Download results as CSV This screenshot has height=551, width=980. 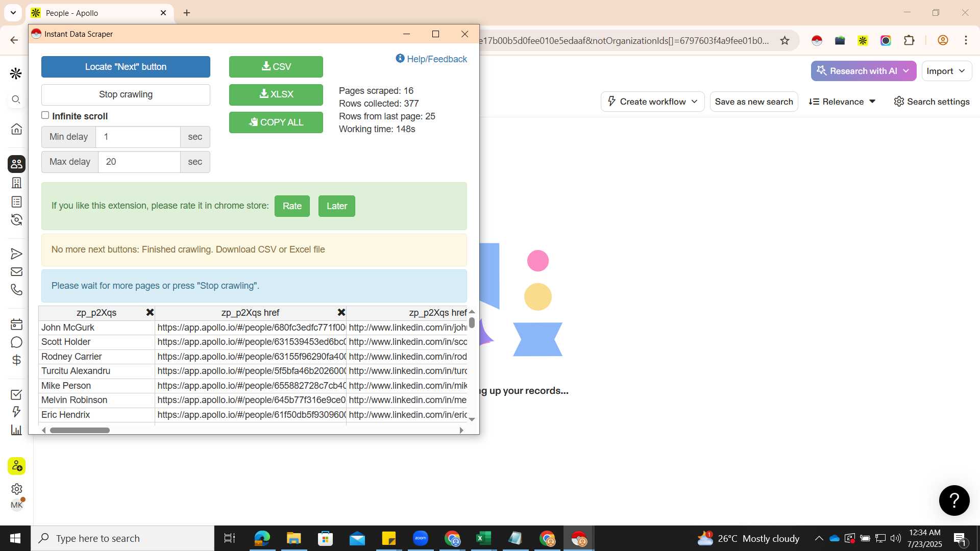point(276,67)
